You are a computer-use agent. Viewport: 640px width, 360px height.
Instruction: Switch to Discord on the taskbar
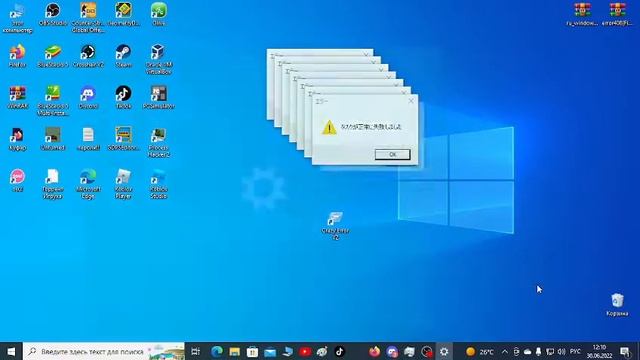392,351
